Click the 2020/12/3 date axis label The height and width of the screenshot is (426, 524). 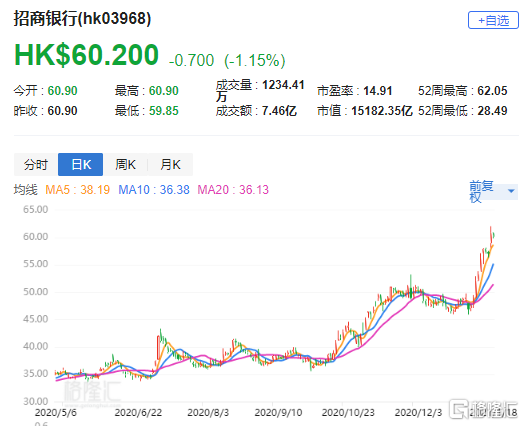pos(418,413)
